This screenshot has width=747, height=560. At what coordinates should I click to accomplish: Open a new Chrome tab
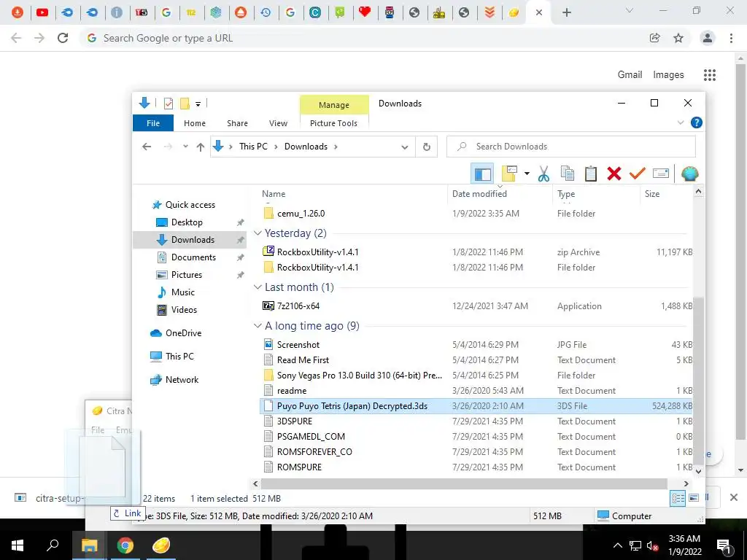(566, 13)
